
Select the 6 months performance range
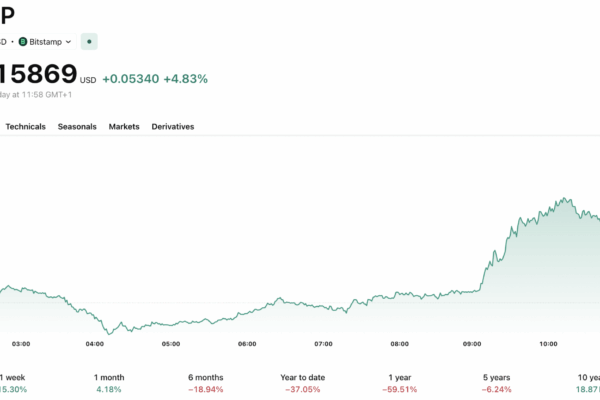[x=205, y=384]
